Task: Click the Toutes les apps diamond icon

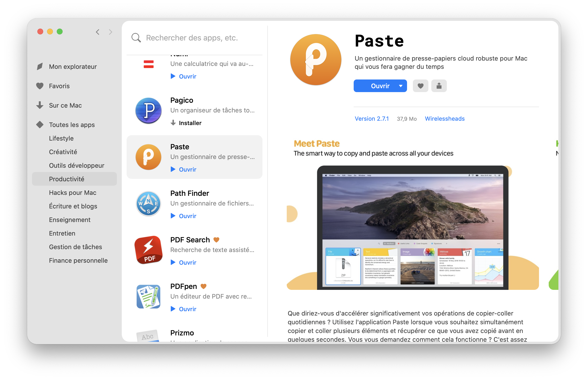Action: (x=40, y=125)
